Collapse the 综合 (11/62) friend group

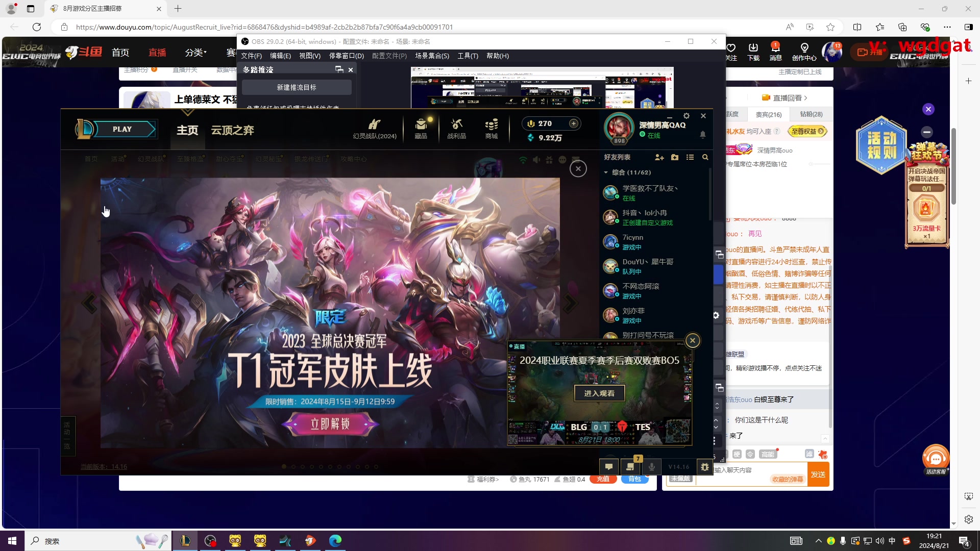pos(606,172)
